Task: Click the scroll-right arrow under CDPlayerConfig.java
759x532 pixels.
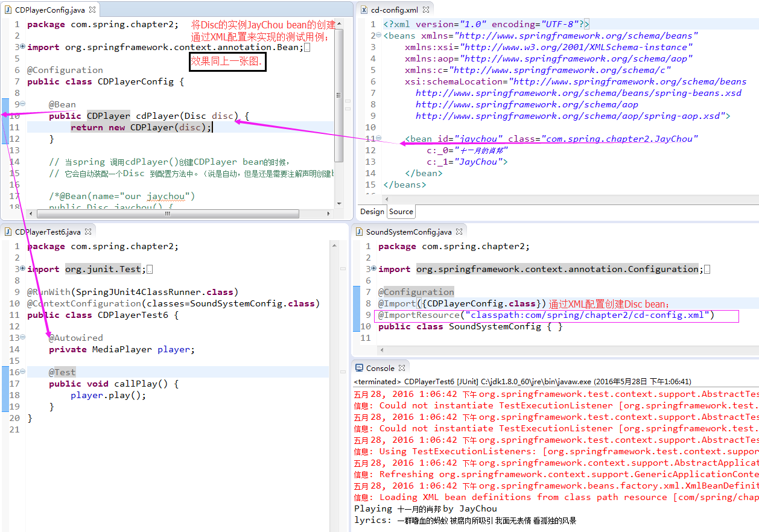Action: coord(329,214)
